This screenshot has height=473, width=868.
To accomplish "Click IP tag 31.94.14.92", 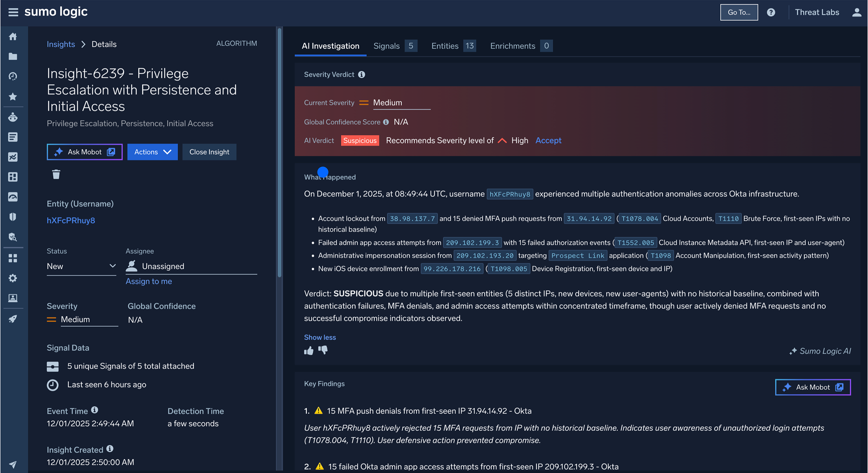I will pyautogui.click(x=589, y=219).
